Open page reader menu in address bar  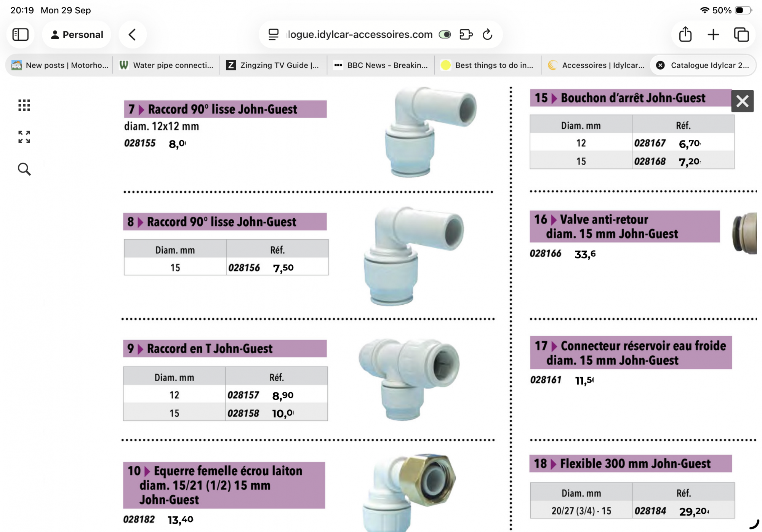pyautogui.click(x=274, y=35)
